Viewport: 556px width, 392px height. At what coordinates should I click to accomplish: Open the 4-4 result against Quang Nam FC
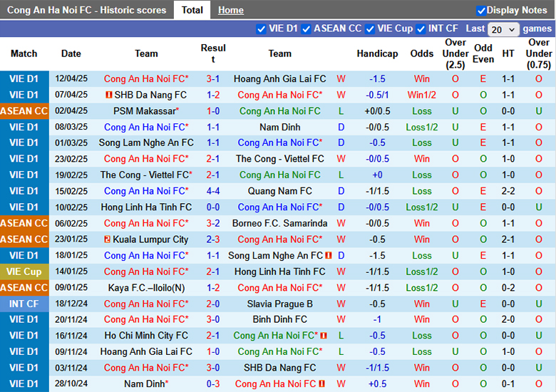coord(212,191)
